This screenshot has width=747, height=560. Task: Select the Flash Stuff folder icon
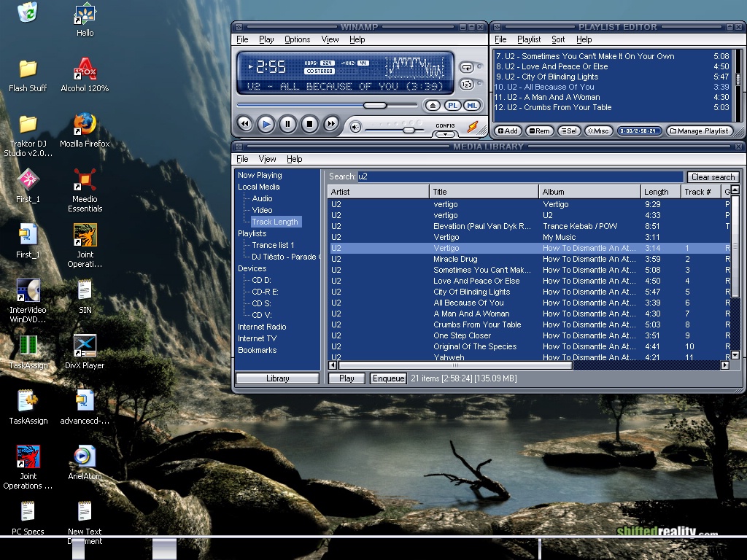[28, 76]
